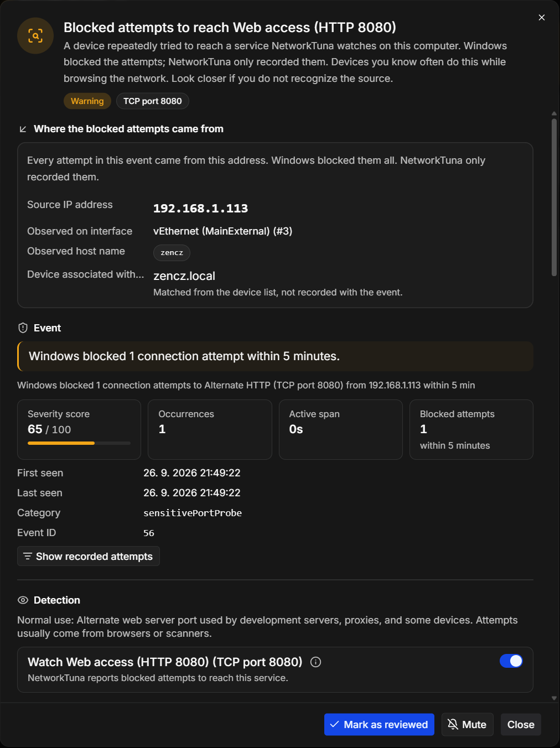Click the Occurrences card
This screenshot has width=560, height=748.
pyautogui.click(x=210, y=429)
